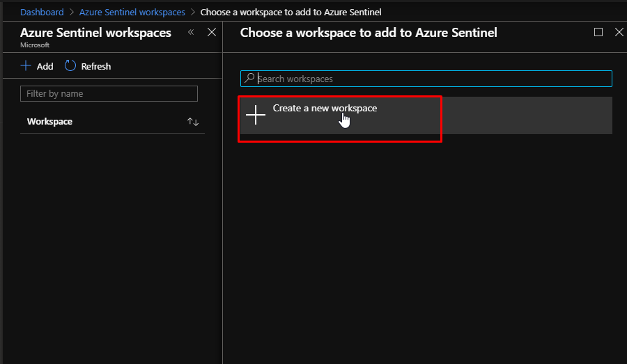Screen dimensions: 627x364
Task: Click the magnifier icon in search box
Action: [x=249, y=79]
